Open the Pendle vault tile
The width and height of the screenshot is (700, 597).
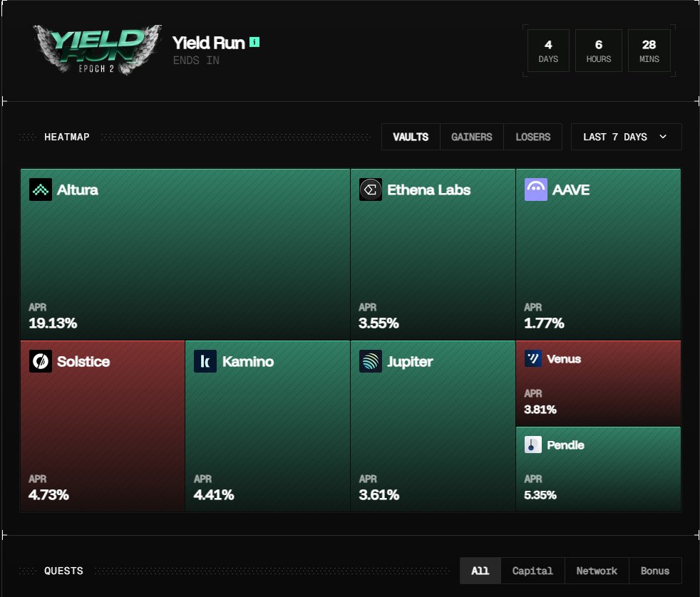(x=598, y=469)
